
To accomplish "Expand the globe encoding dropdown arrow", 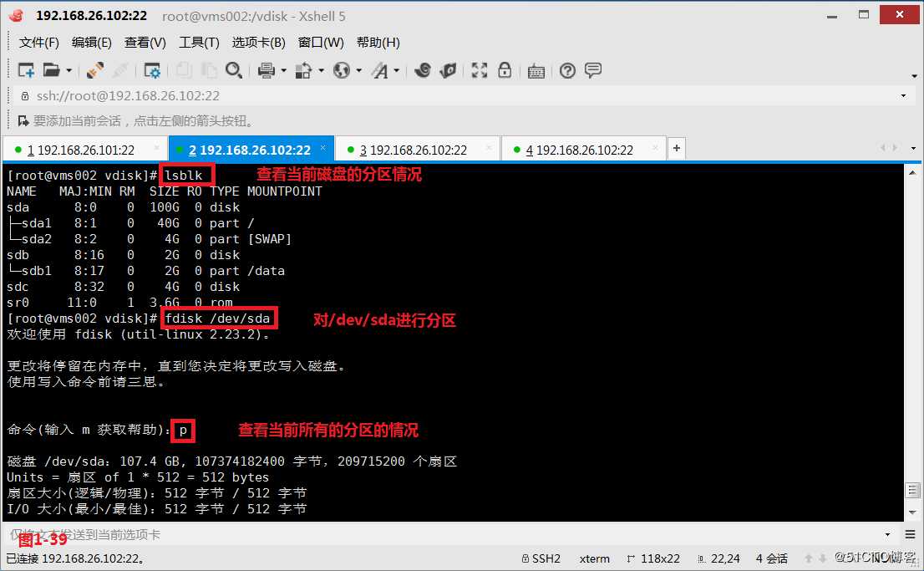I will pos(358,71).
